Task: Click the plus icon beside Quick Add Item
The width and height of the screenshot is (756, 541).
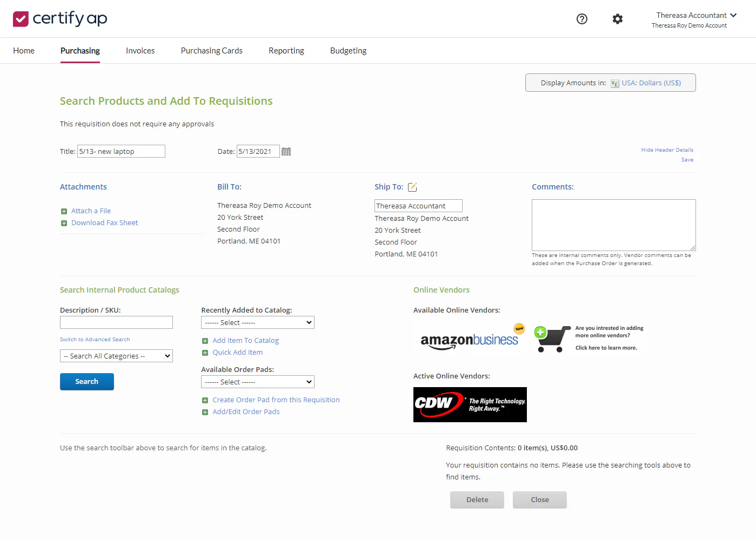Action: point(205,353)
